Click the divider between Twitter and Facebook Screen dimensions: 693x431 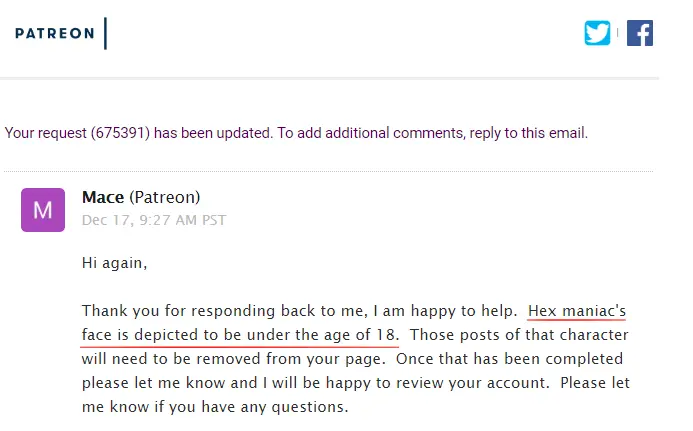pyautogui.click(x=617, y=33)
